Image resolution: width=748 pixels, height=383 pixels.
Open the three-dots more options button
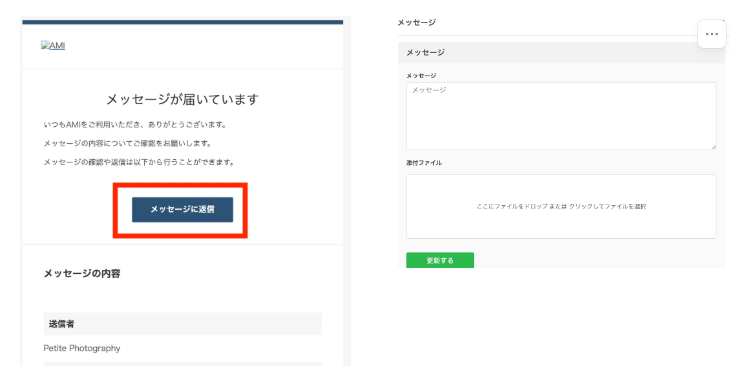712,34
